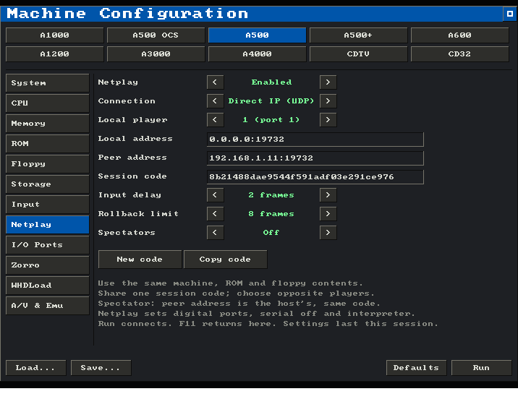This screenshot has width=518, height=420.
Task: Go to the Floppy tab
Action: point(47,164)
